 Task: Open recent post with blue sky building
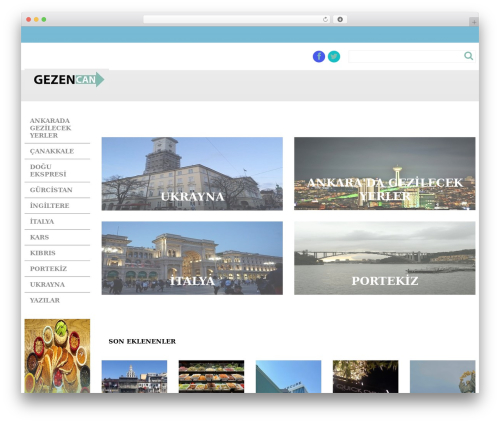288,376
